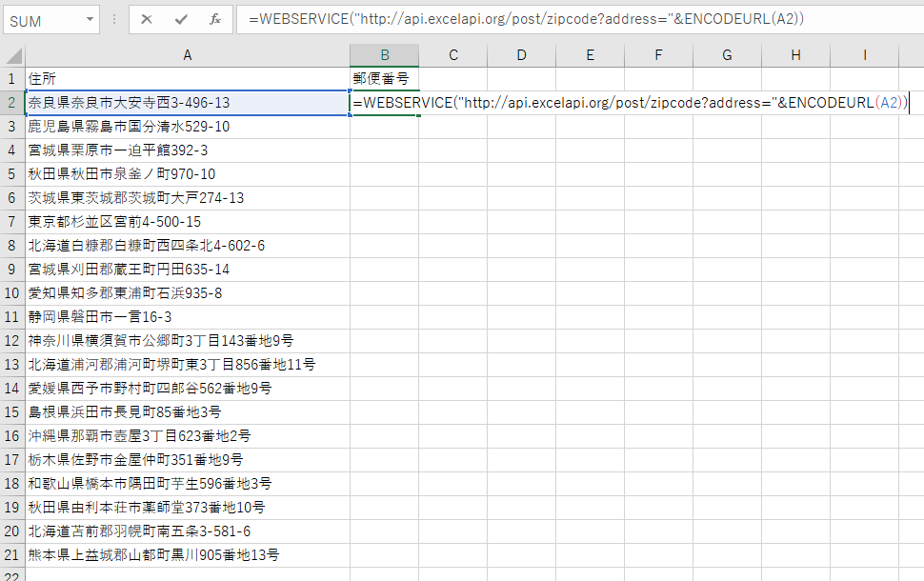The width and height of the screenshot is (924, 581).
Task: Select the cell with 東京都杉並区宮前4-500-15
Action: pos(187,222)
